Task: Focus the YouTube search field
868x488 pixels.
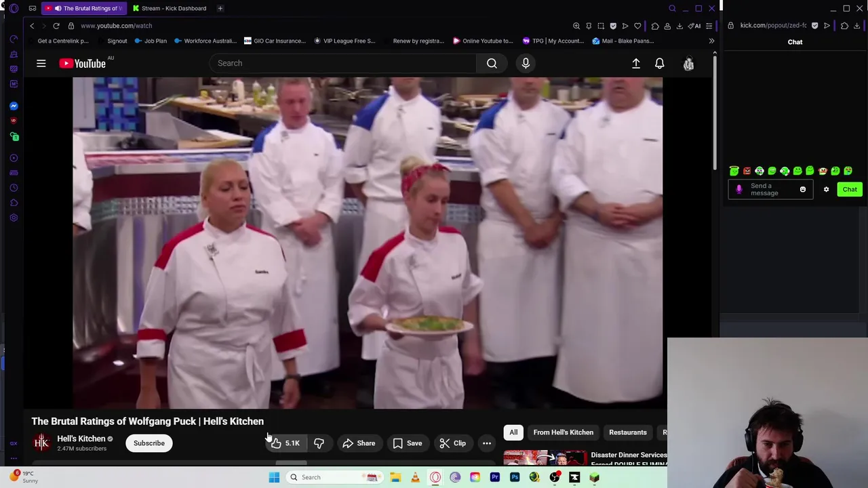Action: 343,63
